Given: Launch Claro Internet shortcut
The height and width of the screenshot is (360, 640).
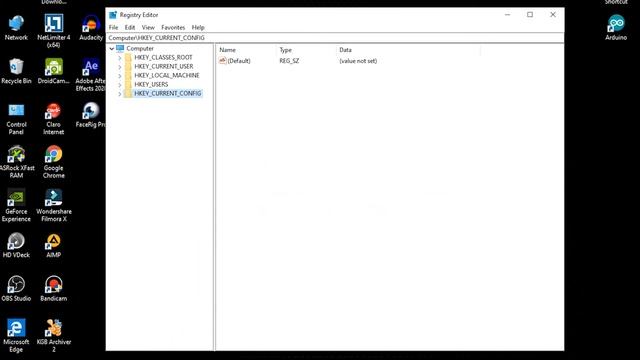Looking at the screenshot, I should [x=53, y=119].
